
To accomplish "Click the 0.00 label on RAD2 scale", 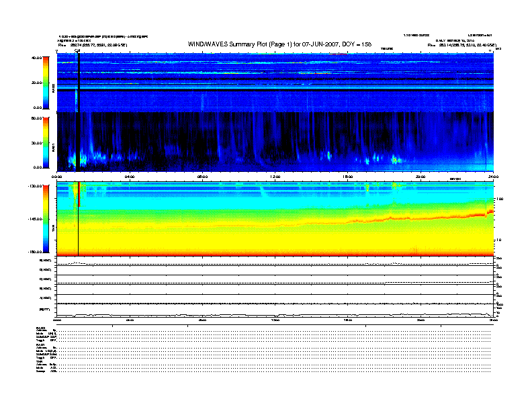I will [x=38, y=107].
